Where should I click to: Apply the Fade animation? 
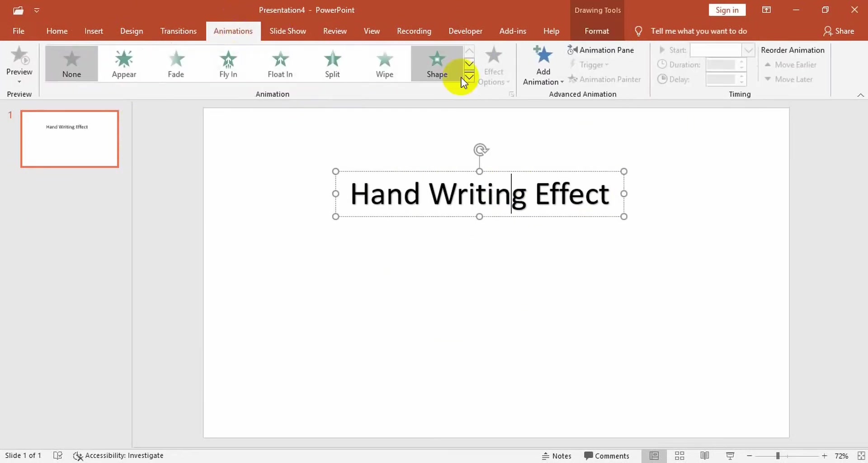point(176,63)
